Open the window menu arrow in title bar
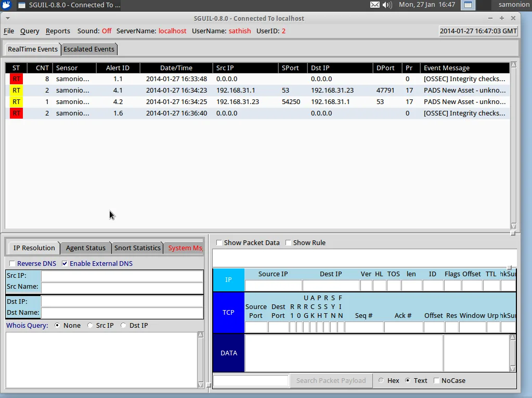The image size is (532, 398). 7,18
